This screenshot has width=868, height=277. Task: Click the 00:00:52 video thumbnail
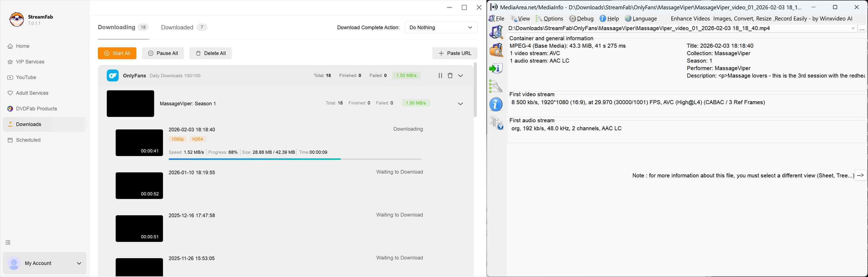tap(139, 186)
